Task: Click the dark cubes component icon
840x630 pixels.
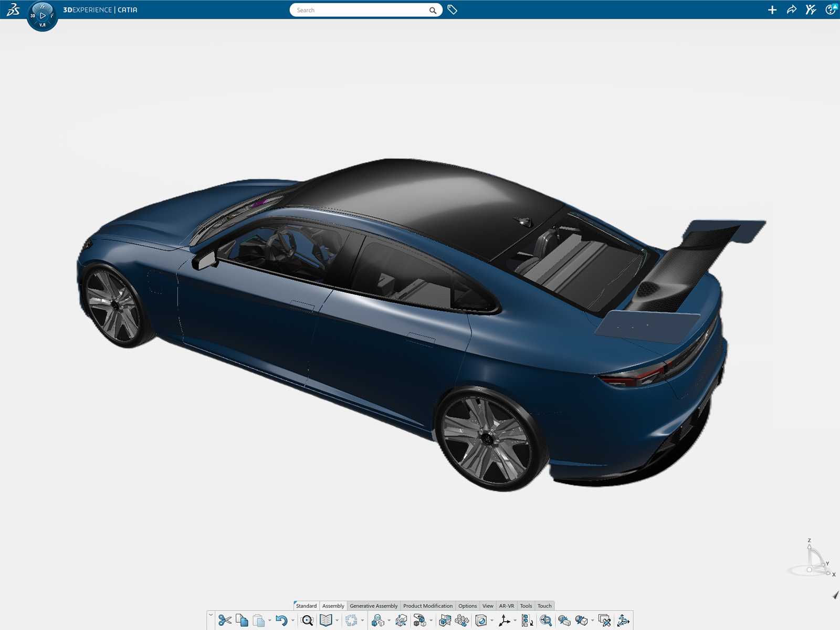Action: pyautogui.click(x=419, y=621)
